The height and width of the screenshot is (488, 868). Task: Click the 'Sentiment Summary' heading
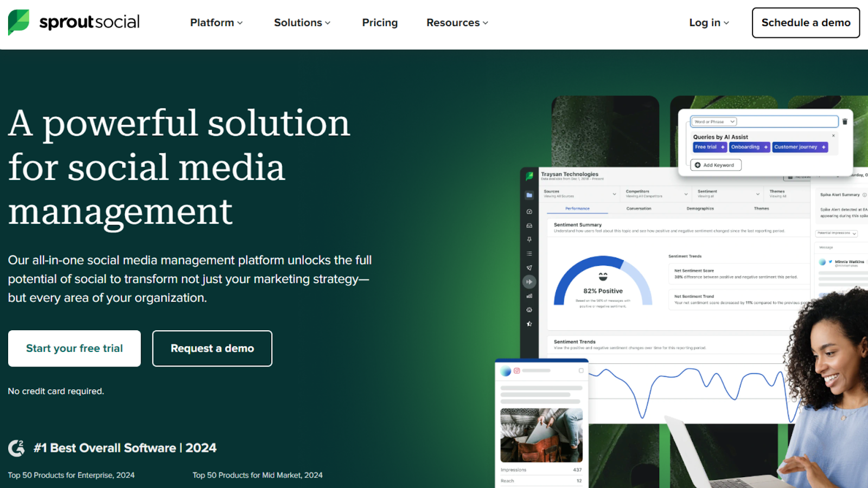pyautogui.click(x=578, y=224)
